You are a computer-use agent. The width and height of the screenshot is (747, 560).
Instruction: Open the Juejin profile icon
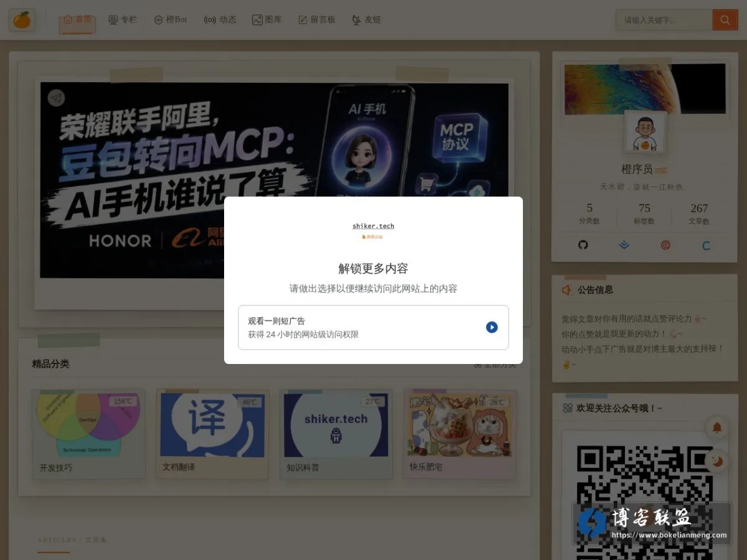coord(624,245)
